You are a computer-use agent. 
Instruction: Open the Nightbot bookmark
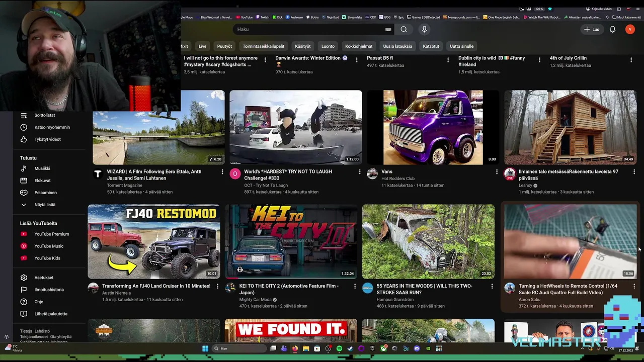(x=330, y=17)
